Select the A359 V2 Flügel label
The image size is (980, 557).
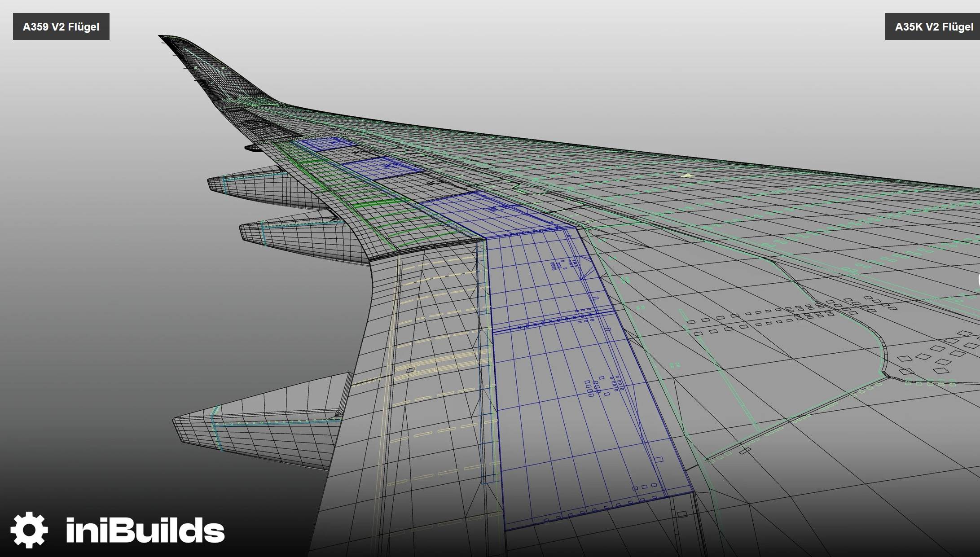pyautogui.click(x=61, y=27)
